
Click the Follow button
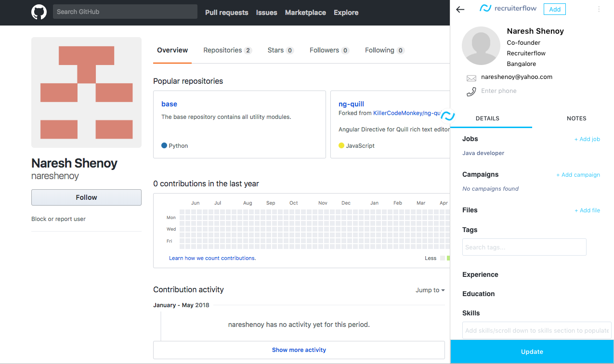coord(86,197)
